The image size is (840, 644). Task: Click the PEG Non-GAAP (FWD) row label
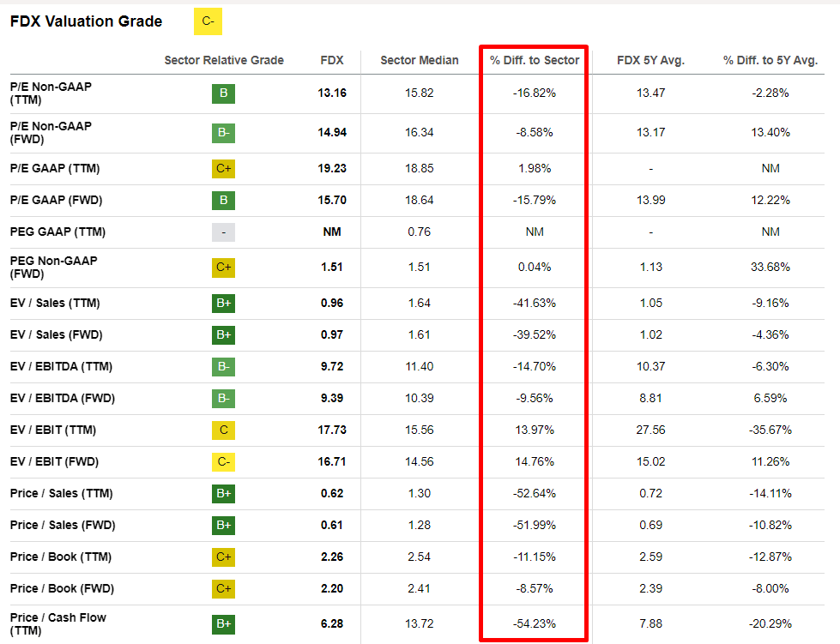[x=53, y=267]
